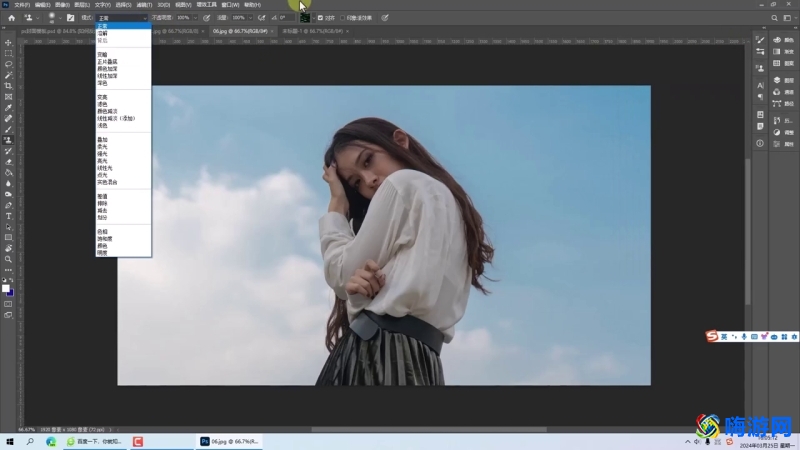Toggle the Clone Source panel icon in options bar

pyautogui.click(x=70, y=18)
